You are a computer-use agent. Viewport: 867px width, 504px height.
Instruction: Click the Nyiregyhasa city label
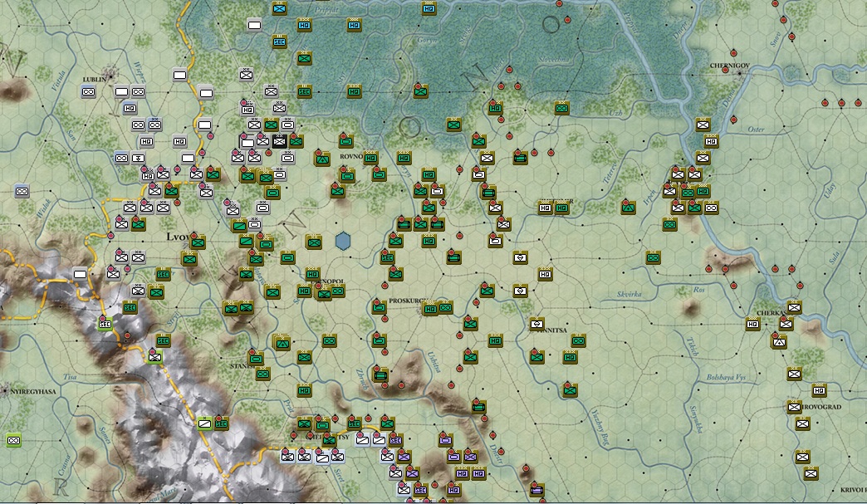(x=32, y=391)
